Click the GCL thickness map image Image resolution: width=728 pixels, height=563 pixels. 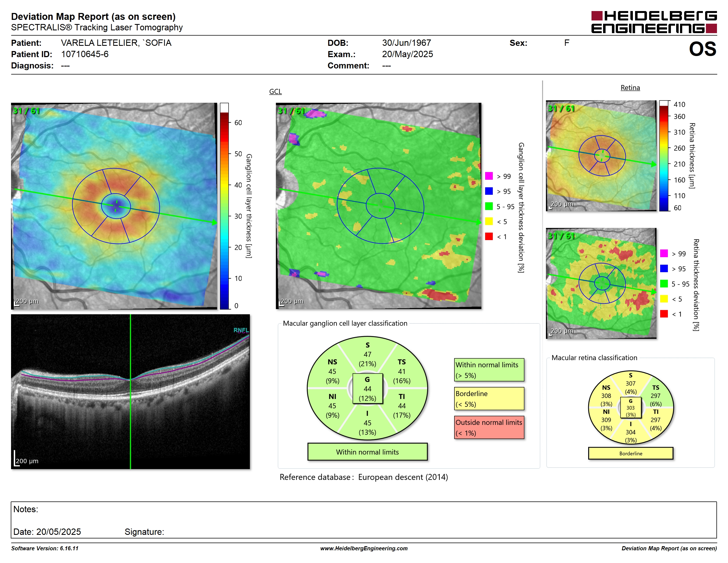[114, 206]
